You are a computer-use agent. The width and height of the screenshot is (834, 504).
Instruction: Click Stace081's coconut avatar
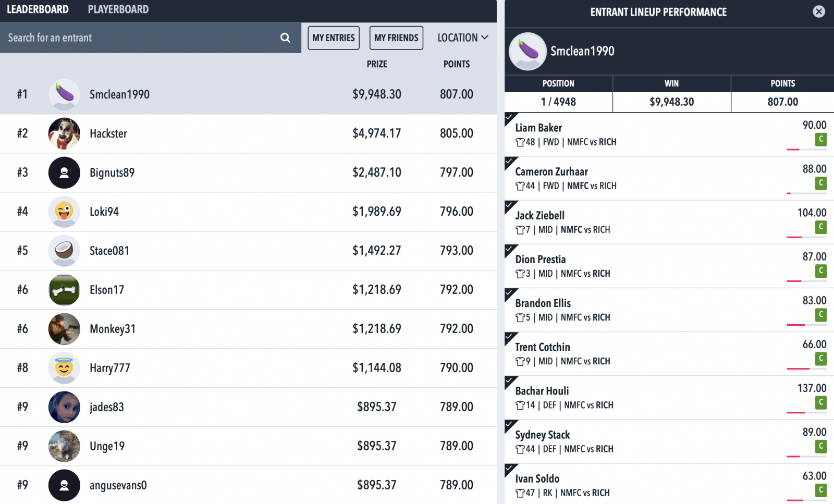click(64, 251)
